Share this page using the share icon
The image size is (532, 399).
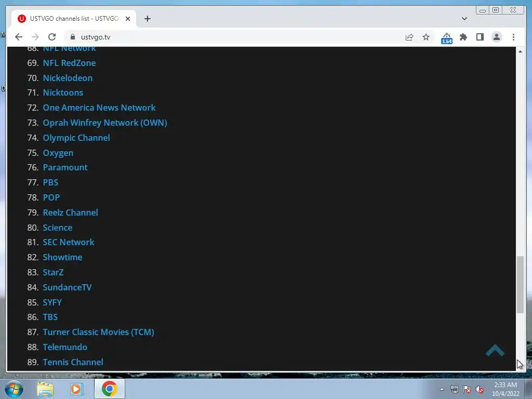(409, 37)
